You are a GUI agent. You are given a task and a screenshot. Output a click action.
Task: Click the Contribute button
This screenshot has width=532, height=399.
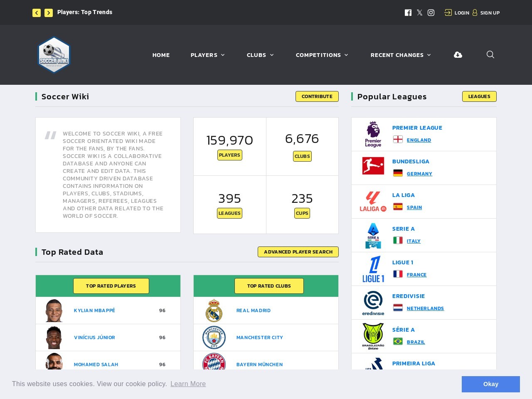317,96
